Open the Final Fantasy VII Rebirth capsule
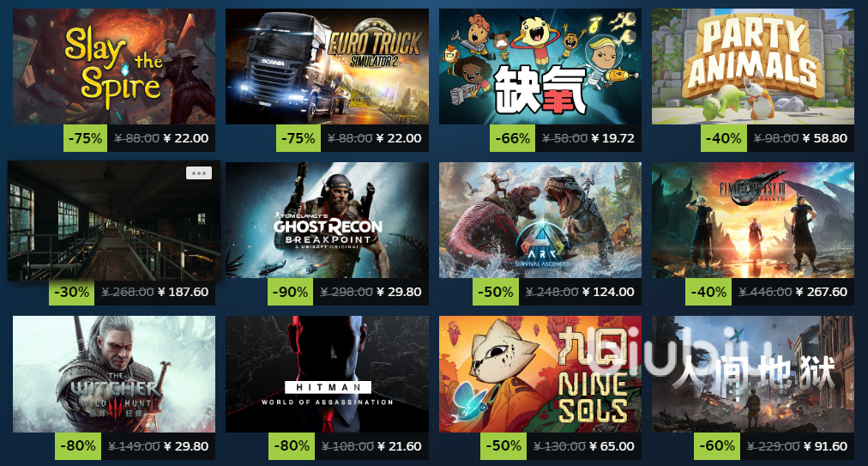868x466 pixels. pos(753,220)
